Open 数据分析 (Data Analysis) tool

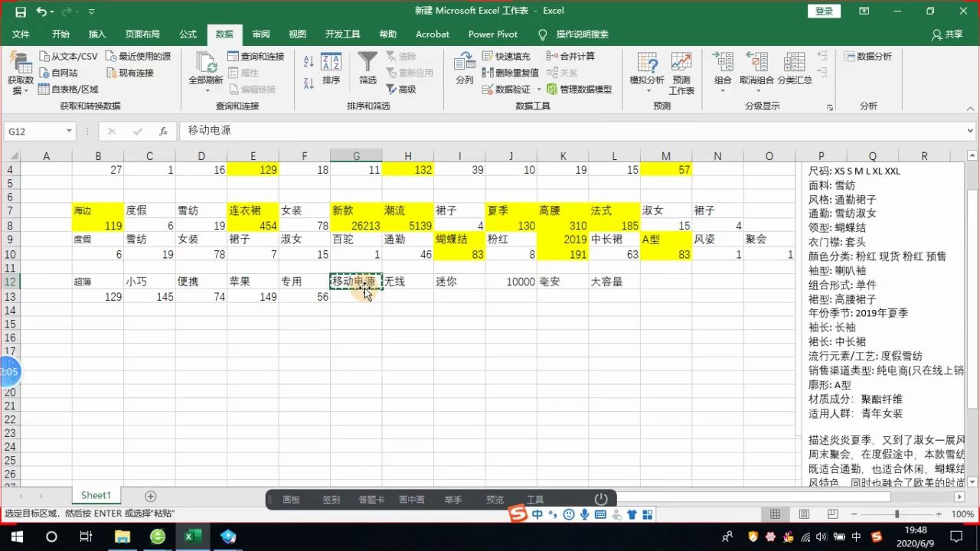tap(867, 57)
